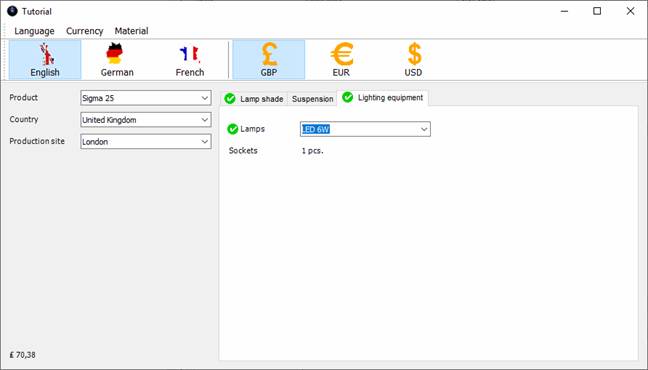The height and width of the screenshot is (370, 648).
Task: Click green checkmark on Lamp shade tab
Action: tap(230, 99)
